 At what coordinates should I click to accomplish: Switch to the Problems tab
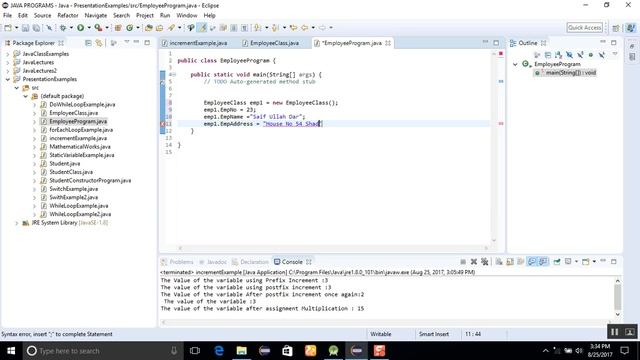click(177, 262)
